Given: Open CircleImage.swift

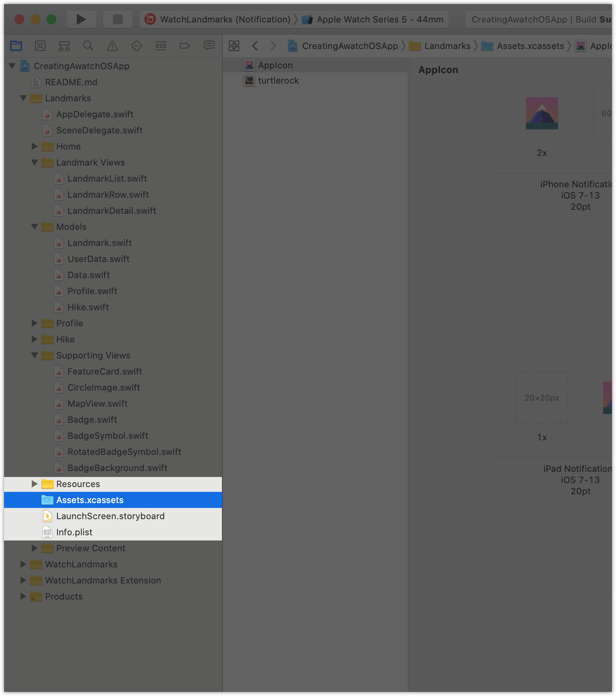Looking at the screenshot, I should (113, 387).
